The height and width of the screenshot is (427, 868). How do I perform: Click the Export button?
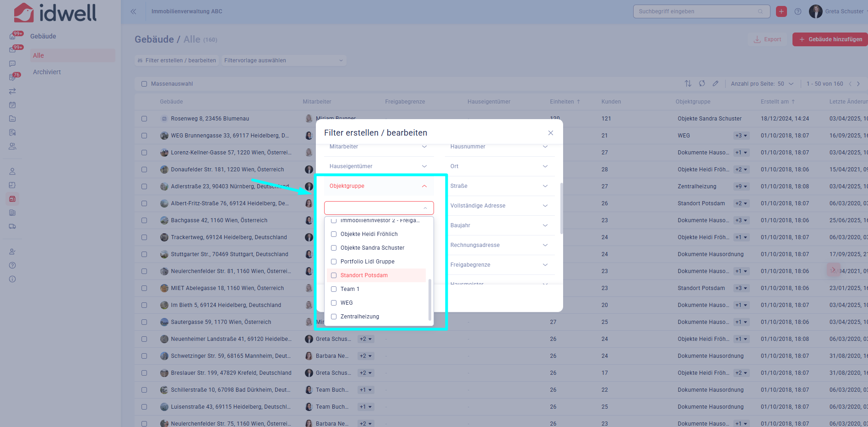click(x=768, y=39)
